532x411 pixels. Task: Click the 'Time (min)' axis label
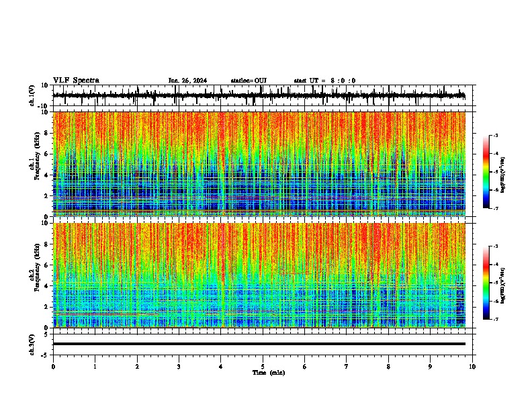click(x=269, y=373)
